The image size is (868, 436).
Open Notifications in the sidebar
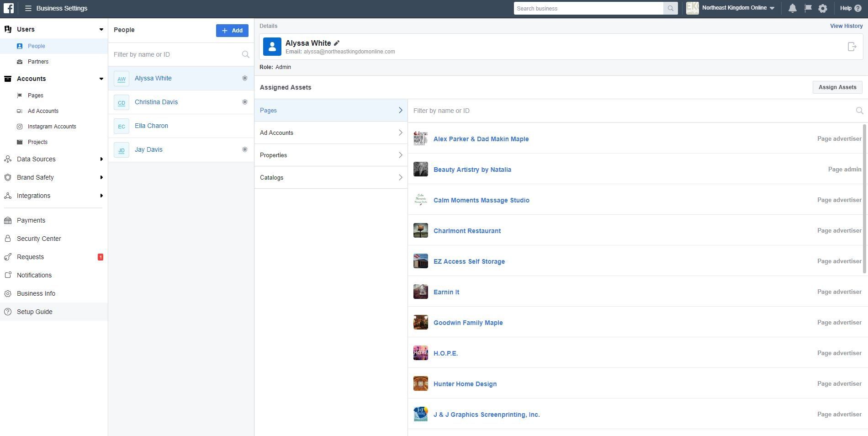[54, 275]
